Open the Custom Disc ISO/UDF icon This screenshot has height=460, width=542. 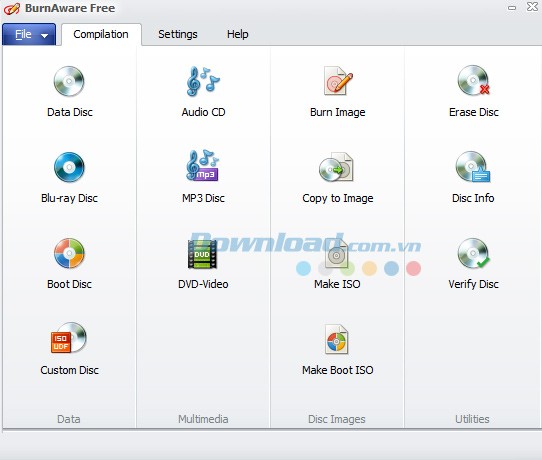point(69,338)
